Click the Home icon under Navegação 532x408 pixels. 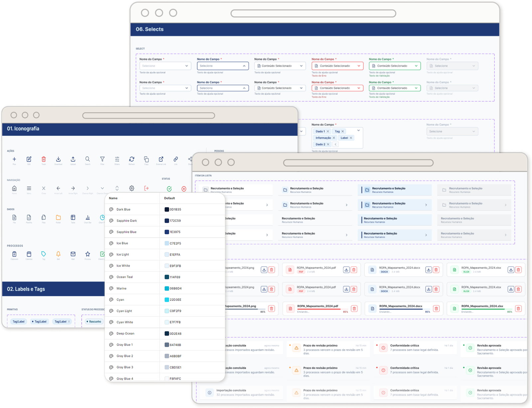(x=14, y=188)
